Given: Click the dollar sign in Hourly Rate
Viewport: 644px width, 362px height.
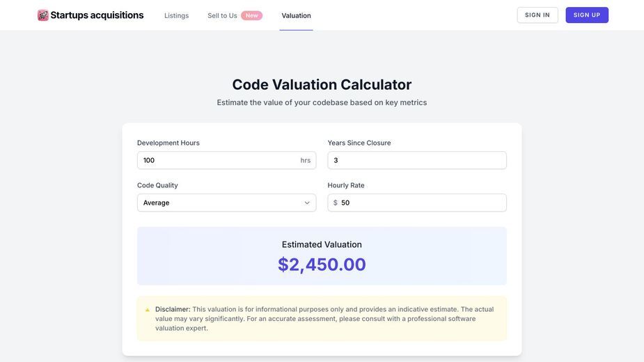Looking at the screenshot, I should (x=336, y=203).
